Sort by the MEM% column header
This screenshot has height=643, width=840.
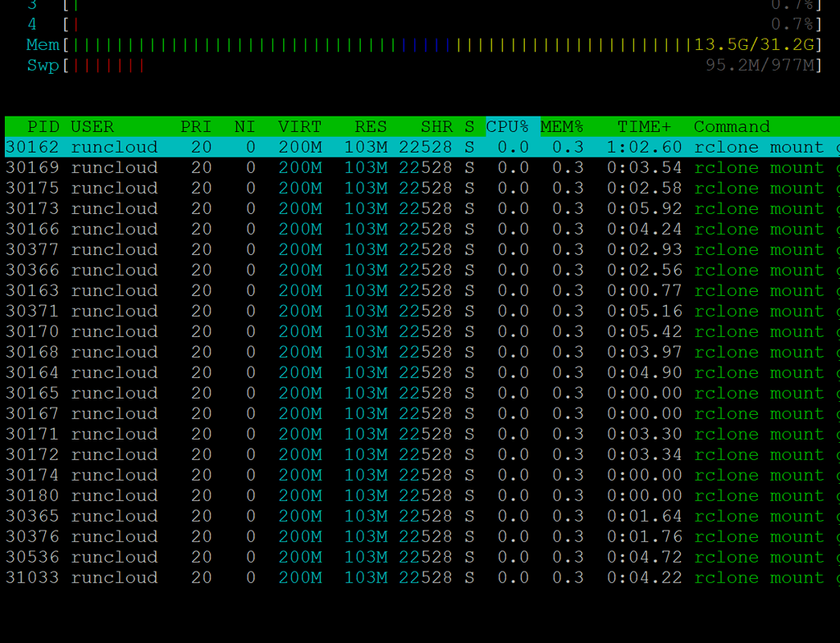561,127
